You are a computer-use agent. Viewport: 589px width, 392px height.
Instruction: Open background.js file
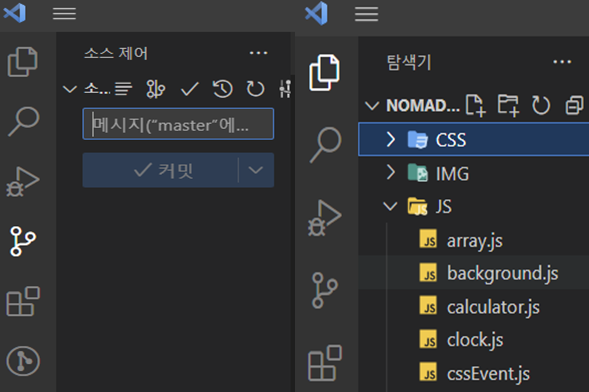click(474, 273)
